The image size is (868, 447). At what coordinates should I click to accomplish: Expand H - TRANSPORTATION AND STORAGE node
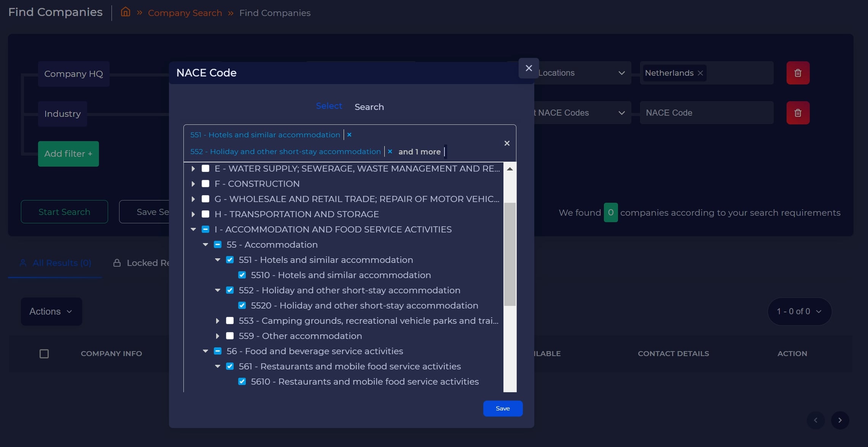pos(193,214)
